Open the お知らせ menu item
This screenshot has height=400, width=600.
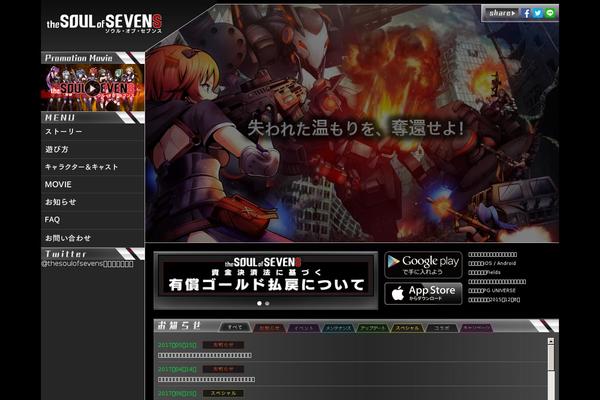pos(93,202)
